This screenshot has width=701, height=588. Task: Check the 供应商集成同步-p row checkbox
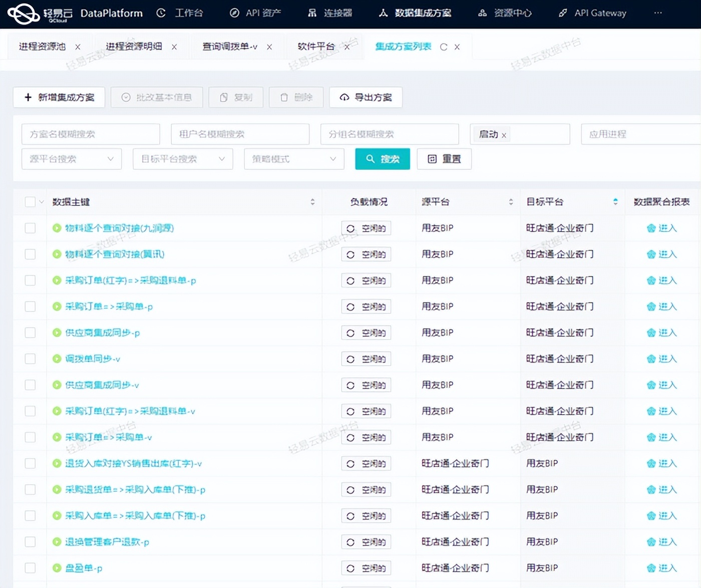(30, 333)
